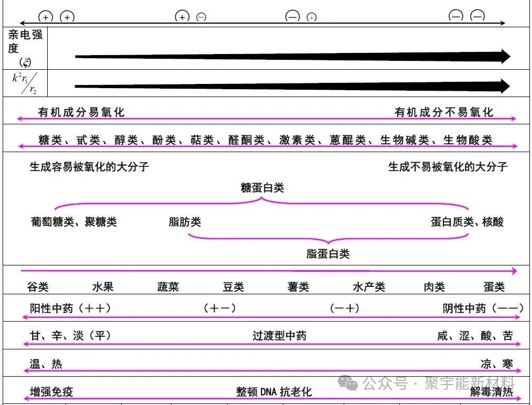This screenshot has width=532, height=405.
Task: Switch to the 谷类 category
Action: [37, 285]
